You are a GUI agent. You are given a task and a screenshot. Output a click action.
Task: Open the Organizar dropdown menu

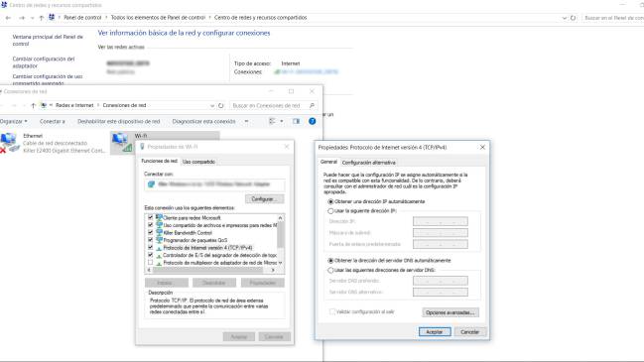(14, 121)
